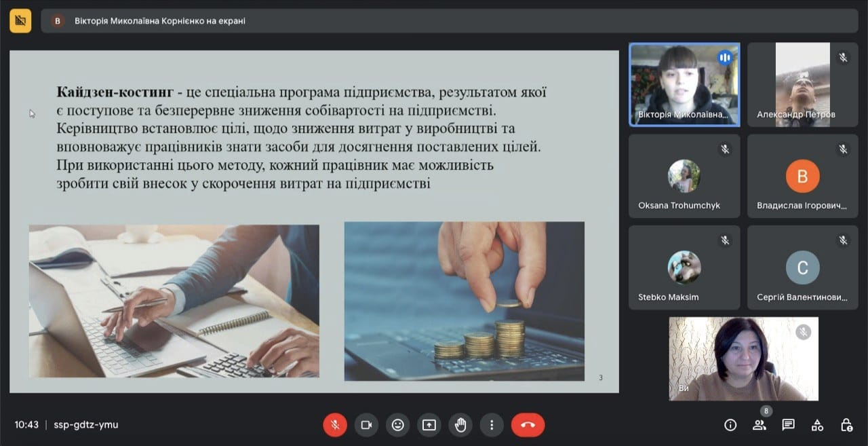Viewport: 868px width, 446px height.
Task: Click the clock showing 10:43
Action: point(26,425)
